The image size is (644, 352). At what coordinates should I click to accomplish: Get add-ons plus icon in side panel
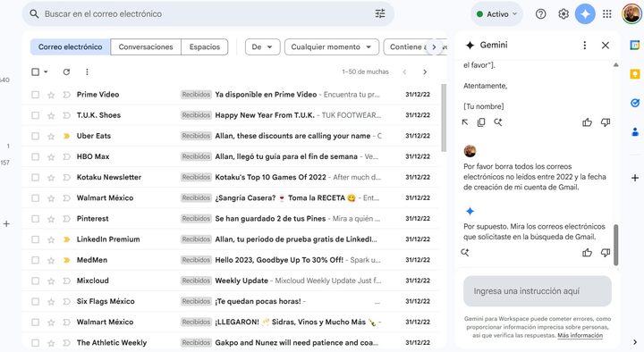635,178
